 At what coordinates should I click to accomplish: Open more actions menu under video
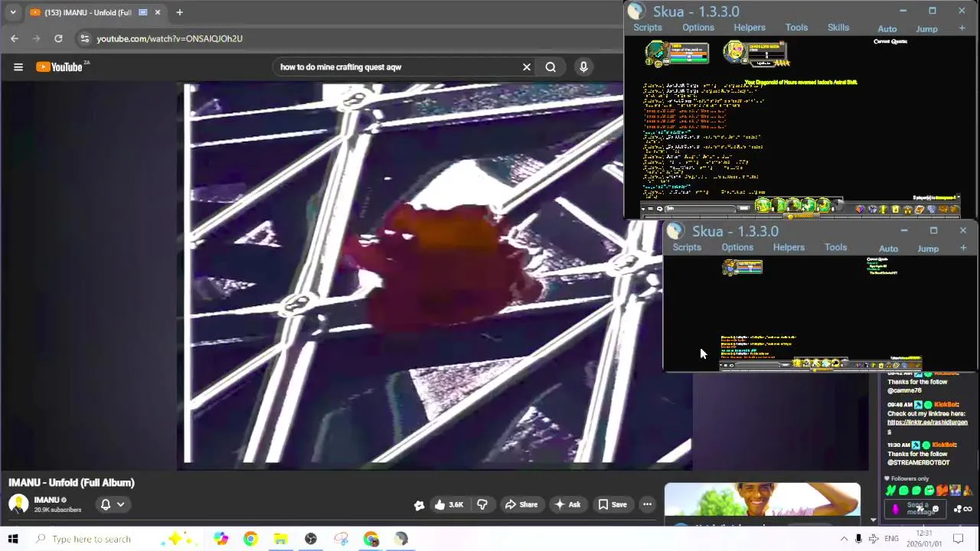tap(647, 504)
